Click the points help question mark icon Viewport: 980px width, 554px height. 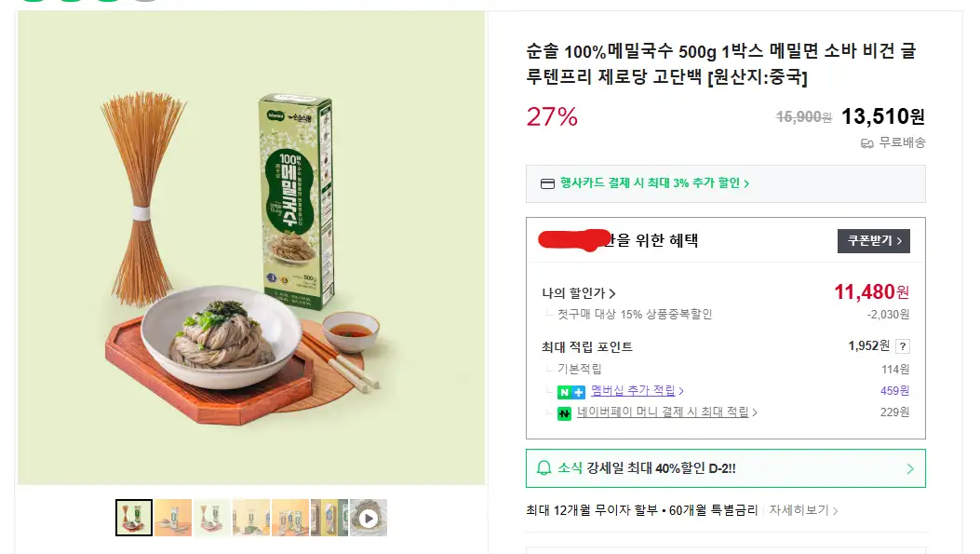point(903,346)
